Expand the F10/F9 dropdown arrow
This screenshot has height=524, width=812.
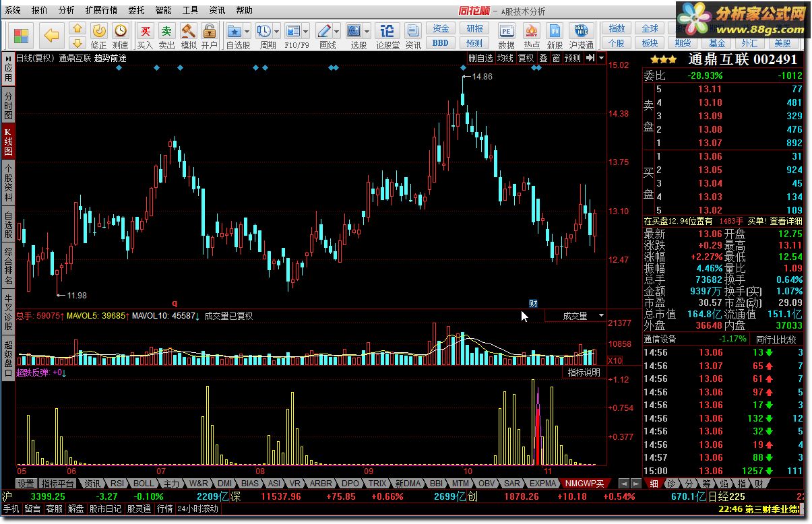click(307, 31)
